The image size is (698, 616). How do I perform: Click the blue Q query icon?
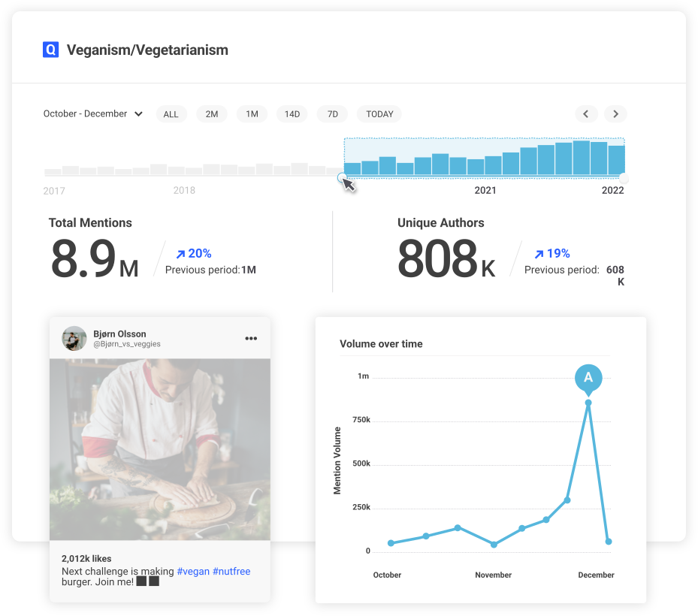pyautogui.click(x=51, y=50)
